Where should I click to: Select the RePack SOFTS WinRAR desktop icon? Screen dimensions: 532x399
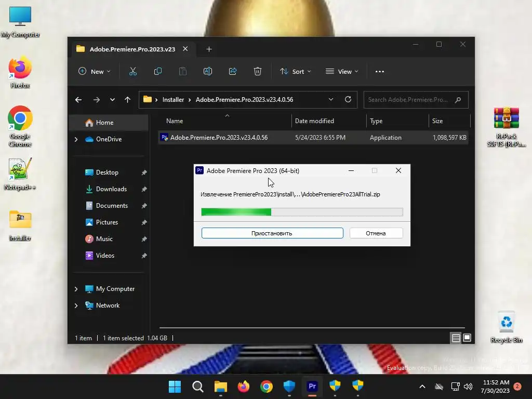click(507, 127)
